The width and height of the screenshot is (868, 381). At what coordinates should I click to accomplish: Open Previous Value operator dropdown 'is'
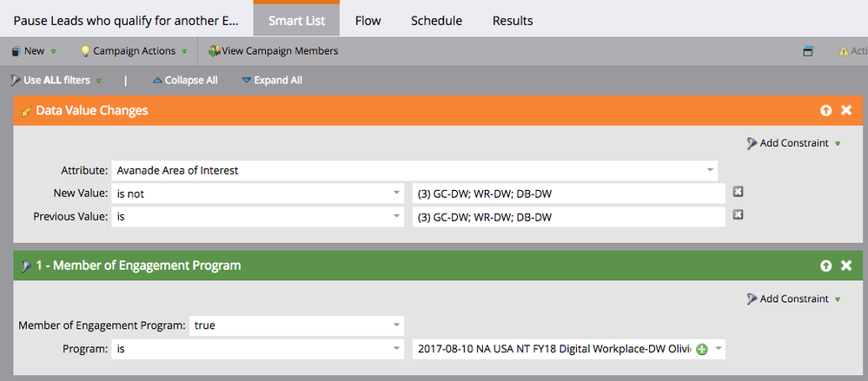257,217
